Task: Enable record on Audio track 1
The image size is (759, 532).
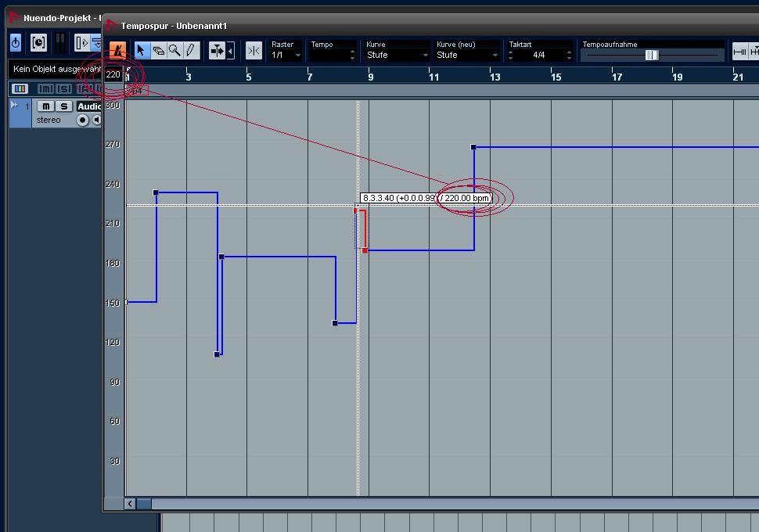Action: click(82, 120)
